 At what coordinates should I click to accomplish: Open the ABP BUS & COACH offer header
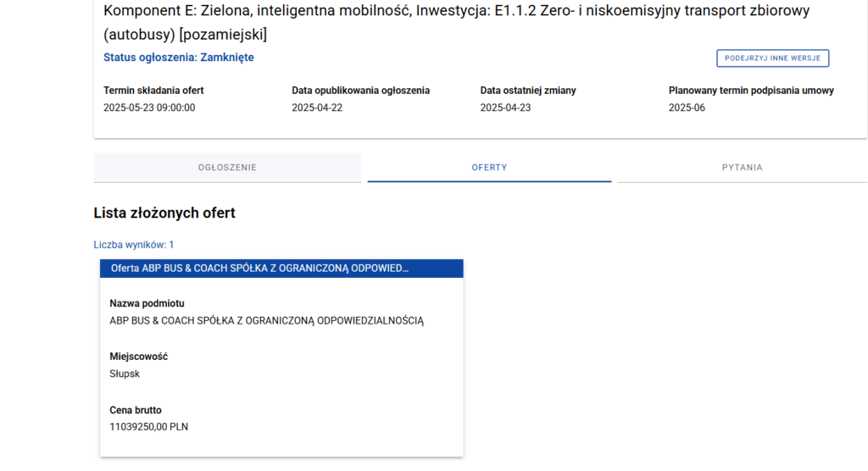click(281, 269)
